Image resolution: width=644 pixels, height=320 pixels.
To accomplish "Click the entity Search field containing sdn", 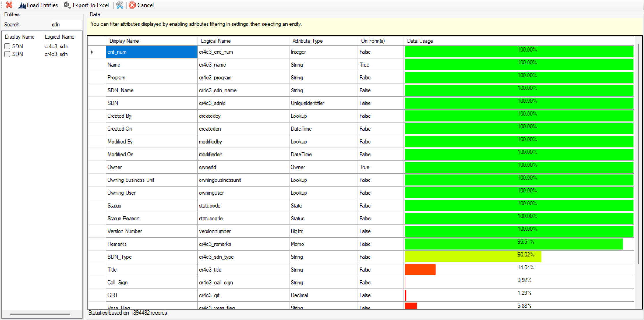I will (x=66, y=25).
